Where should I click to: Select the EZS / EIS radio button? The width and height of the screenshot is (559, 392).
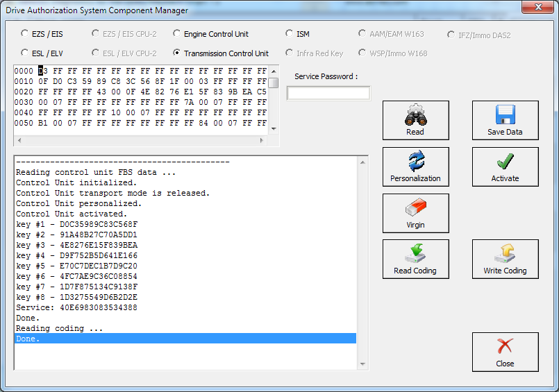(x=24, y=33)
